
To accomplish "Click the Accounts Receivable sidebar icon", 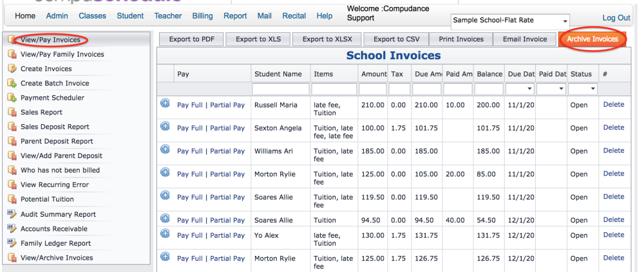I will click(x=12, y=228).
